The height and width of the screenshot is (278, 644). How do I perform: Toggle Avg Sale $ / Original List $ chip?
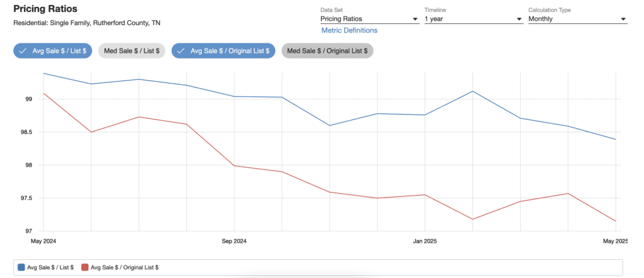[223, 51]
